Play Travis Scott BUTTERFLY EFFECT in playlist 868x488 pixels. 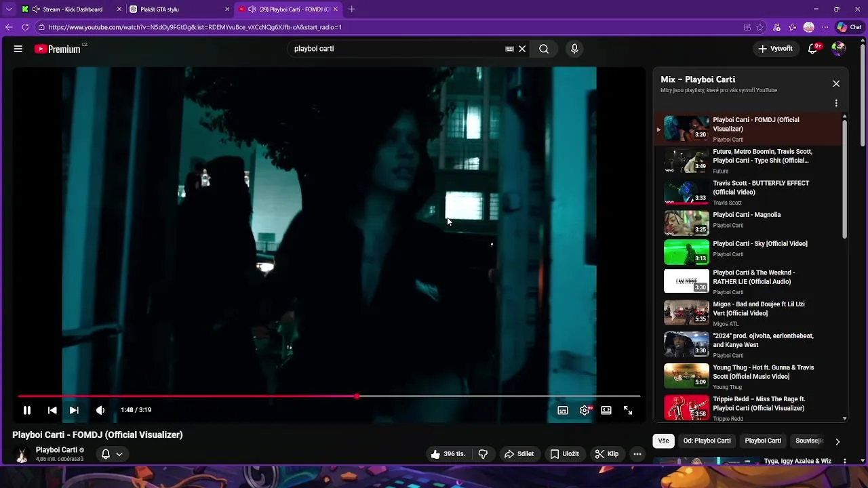click(748, 192)
